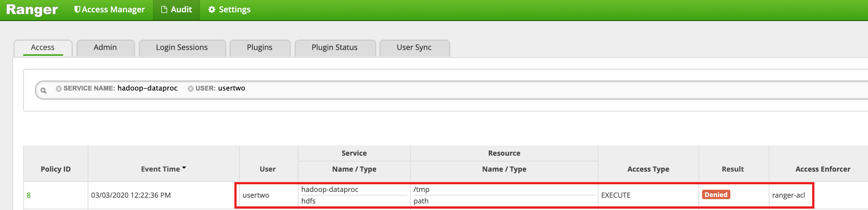Click the search magnifier icon
The width and height of the screenshot is (868, 210).
(43, 91)
